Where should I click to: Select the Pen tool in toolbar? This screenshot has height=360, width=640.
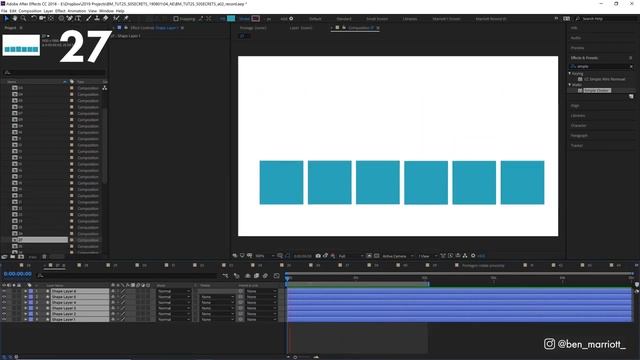[x=70, y=18]
